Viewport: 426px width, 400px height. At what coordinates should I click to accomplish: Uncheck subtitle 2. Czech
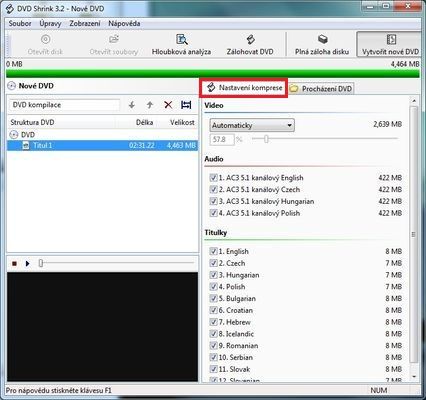[213, 263]
